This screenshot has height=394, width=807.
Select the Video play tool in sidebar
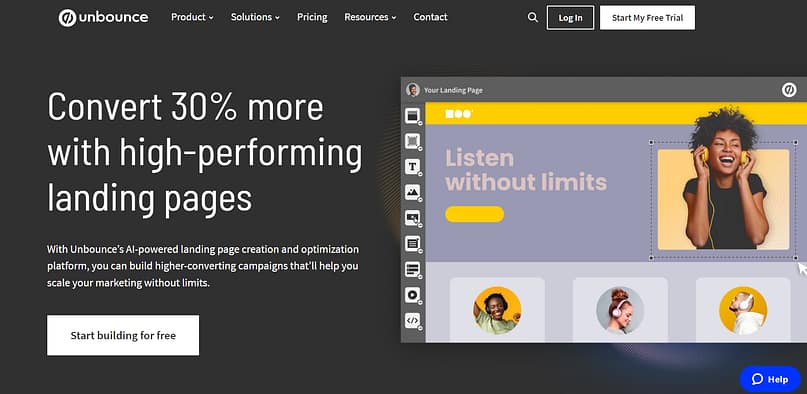click(x=412, y=295)
